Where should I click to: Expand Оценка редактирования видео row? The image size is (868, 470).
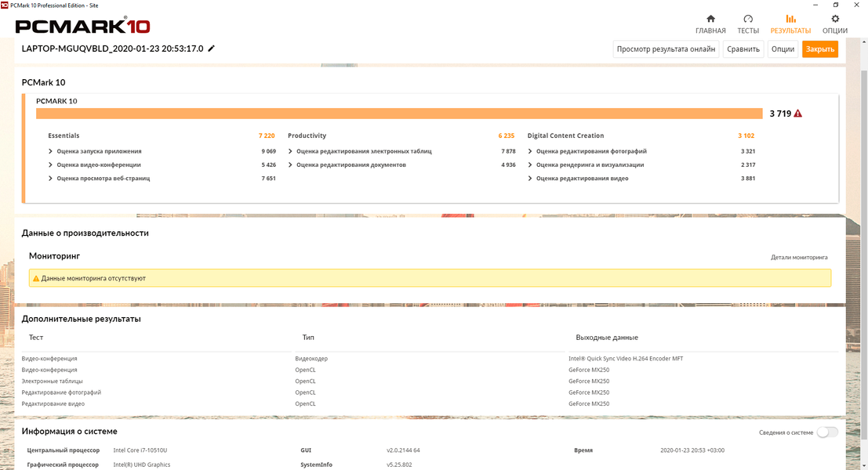click(530, 179)
